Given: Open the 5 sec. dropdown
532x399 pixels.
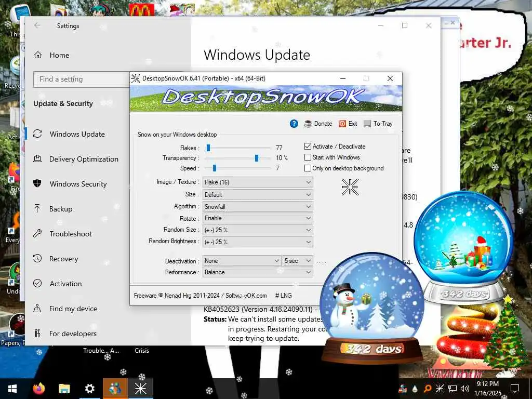Looking at the screenshot, I should point(298,261).
